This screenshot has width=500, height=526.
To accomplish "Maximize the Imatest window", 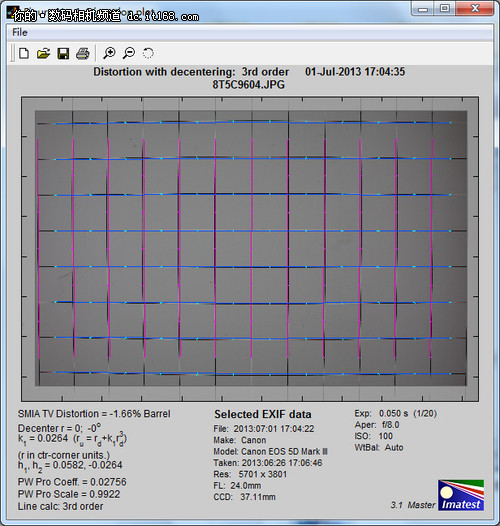I will coord(445,8).
